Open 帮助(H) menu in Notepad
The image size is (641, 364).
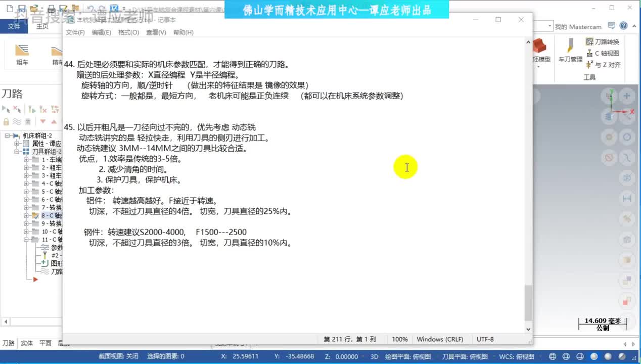(183, 32)
